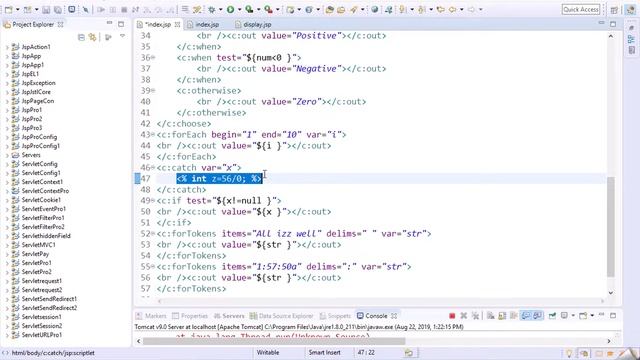The height and width of the screenshot is (360, 640).
Task: Toggle Link with Editor in Project Explorer
Action: pos(93,38)
